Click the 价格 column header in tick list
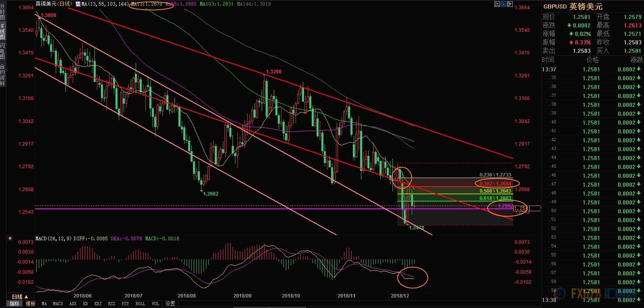 592,60
